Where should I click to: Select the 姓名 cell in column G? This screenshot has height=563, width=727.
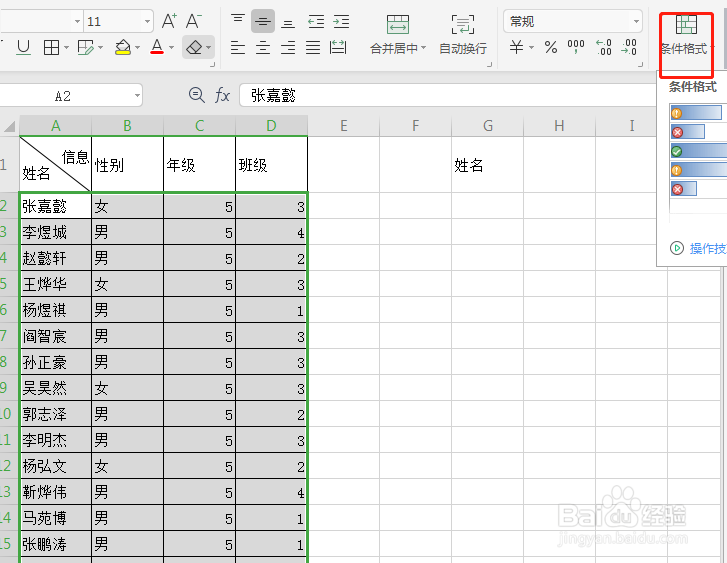(487, 165)
